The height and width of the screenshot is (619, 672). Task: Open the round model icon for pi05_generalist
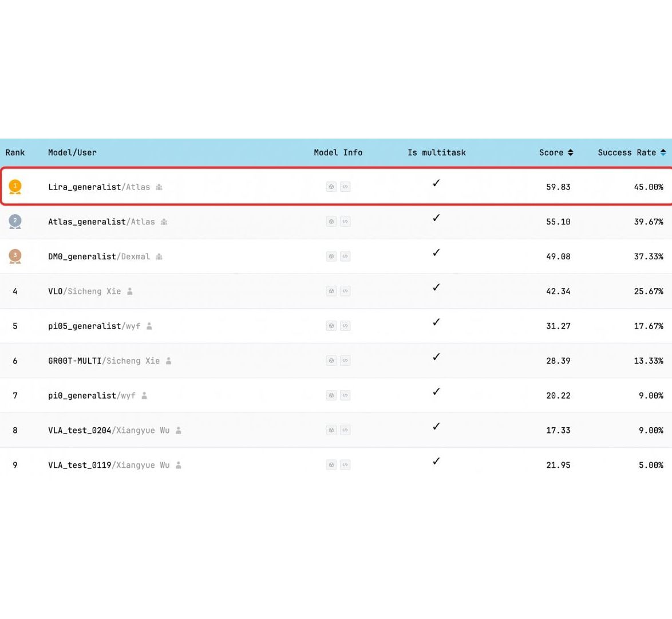click(331, 325)
